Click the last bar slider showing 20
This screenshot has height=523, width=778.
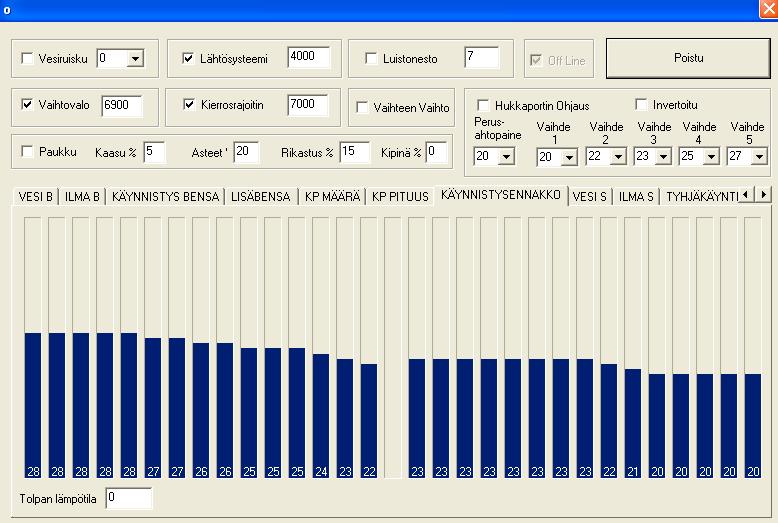(753, 347)
